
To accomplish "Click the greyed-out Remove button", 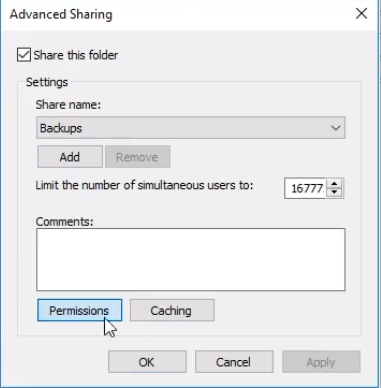I will pos(137,157).
